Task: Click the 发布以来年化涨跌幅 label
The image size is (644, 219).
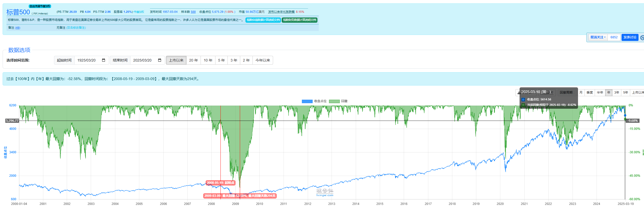Action: click(x=281, y=12)
